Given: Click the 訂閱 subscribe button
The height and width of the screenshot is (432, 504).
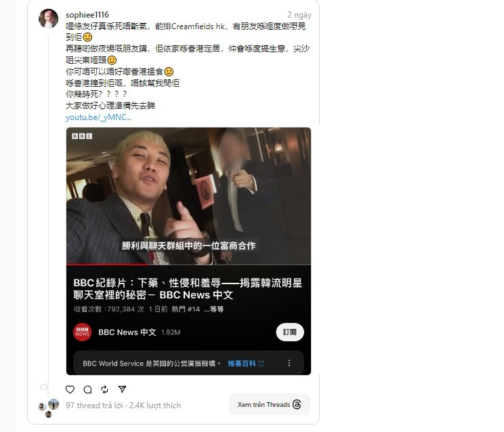Looking at the screenshot, I should (x=290, y=332).
